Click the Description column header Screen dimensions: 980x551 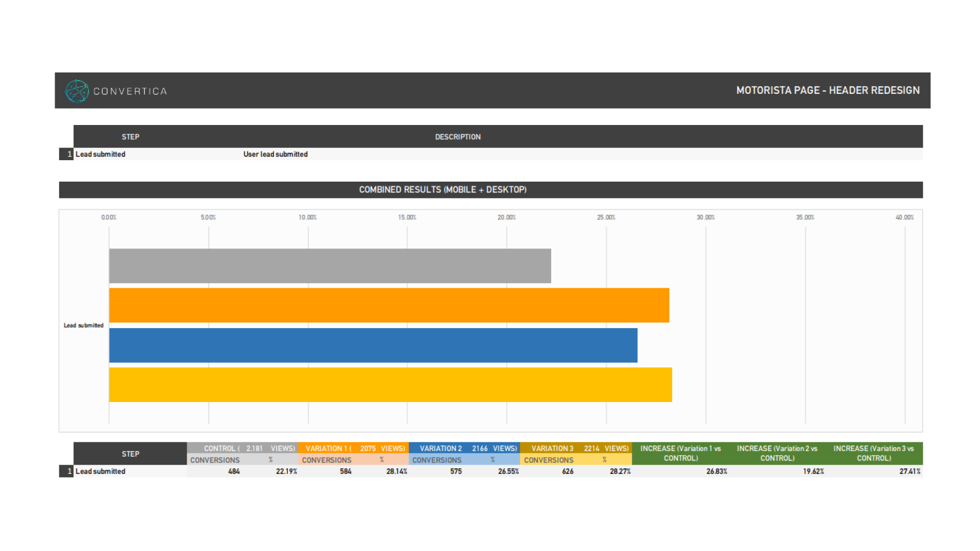click(x=458, y=137)
